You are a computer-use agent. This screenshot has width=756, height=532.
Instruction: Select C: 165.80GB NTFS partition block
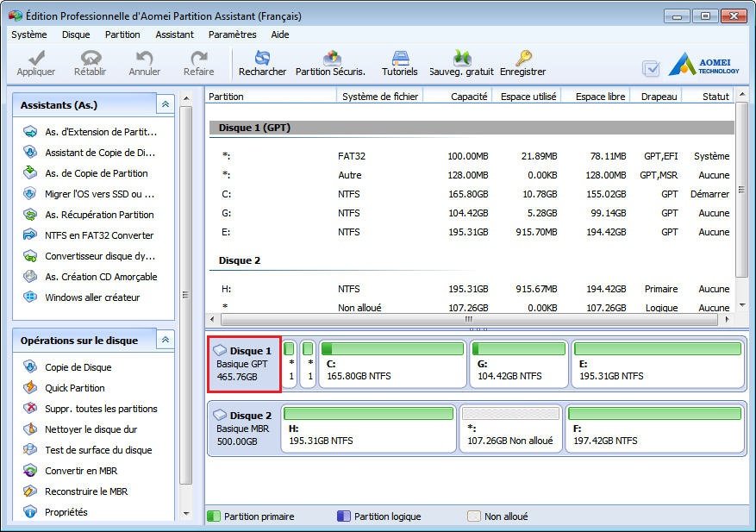[x=393, y=364]
